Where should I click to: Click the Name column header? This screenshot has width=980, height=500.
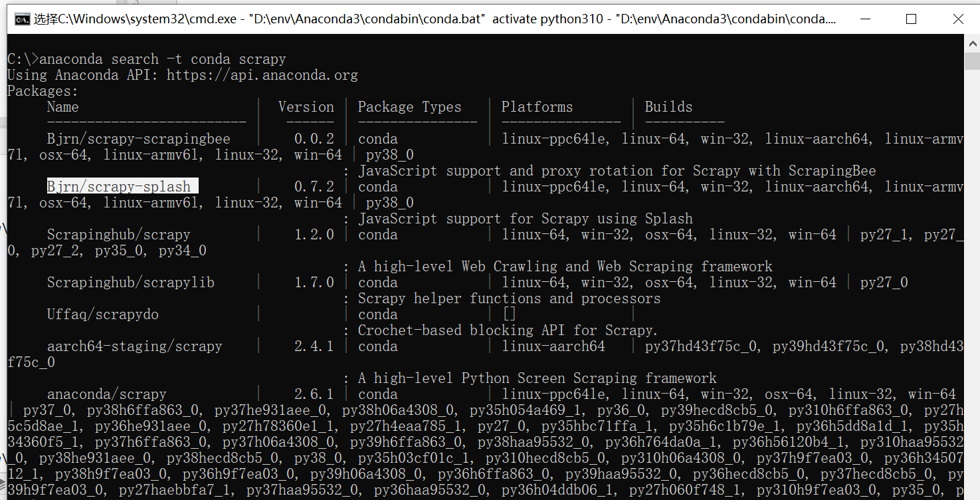(x=62, y=107)
